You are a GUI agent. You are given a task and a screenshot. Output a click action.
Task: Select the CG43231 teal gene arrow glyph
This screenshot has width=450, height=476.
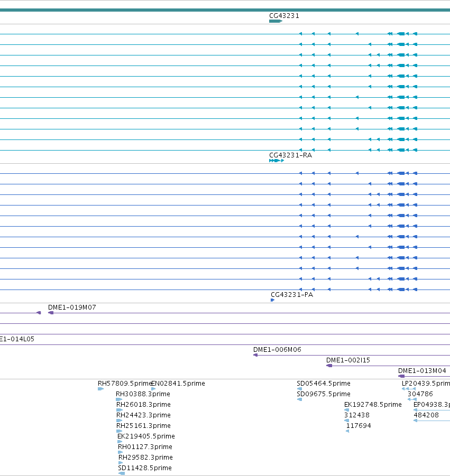click(275, 21)
